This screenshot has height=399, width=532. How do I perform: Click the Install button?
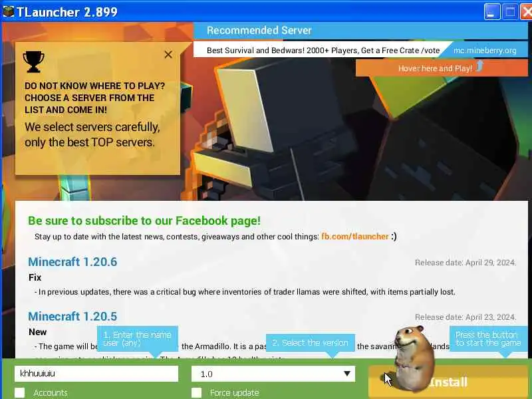tap(448, 382)
